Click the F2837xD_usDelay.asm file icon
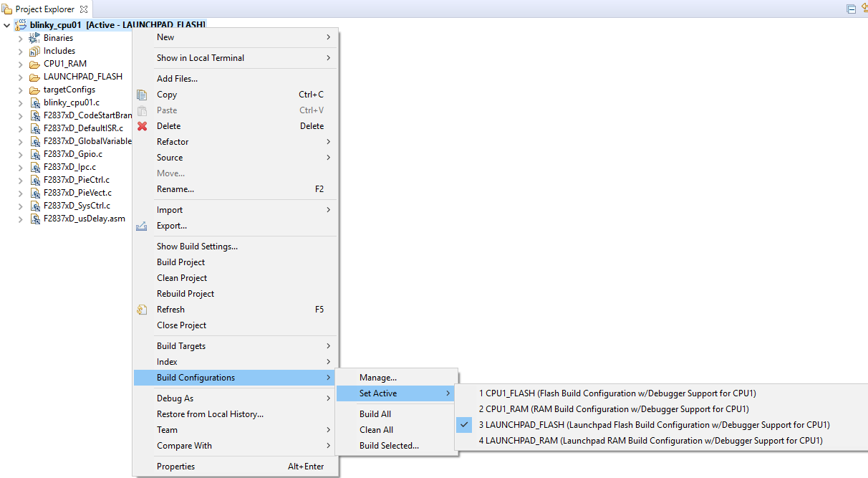Viewport: 868px width, 478px height. pos(34,219)
